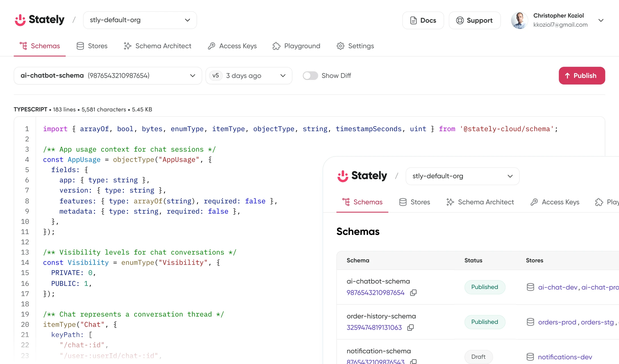Open the Docs page
619x364 pixels.
coord(423,20)
